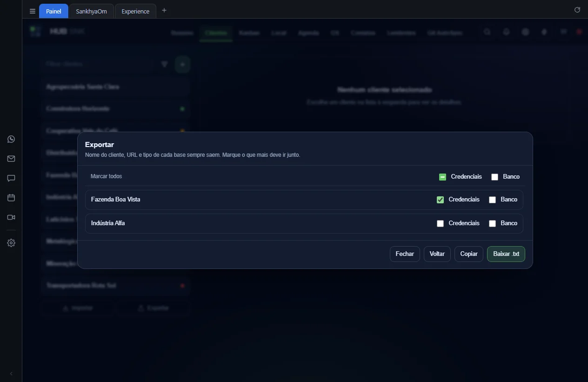
Task: Open the mail envelope sidebar icon
Action: click(x=11, y=159)
